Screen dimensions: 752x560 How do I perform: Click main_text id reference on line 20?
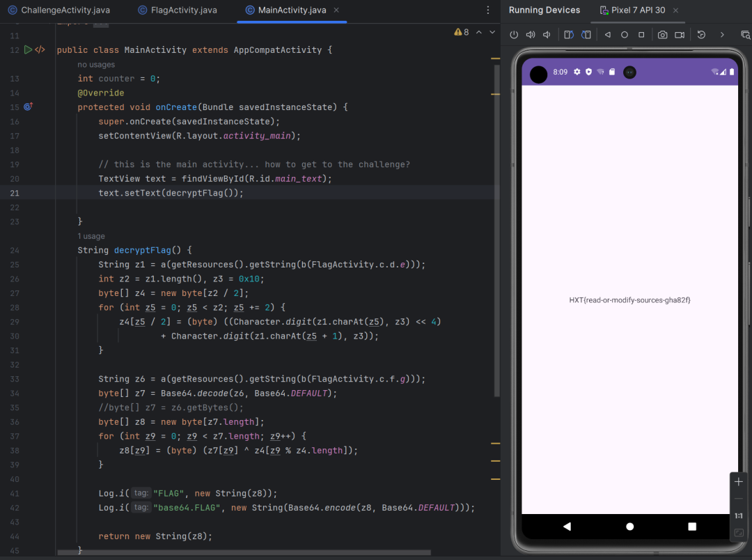(x=298, y=178)
